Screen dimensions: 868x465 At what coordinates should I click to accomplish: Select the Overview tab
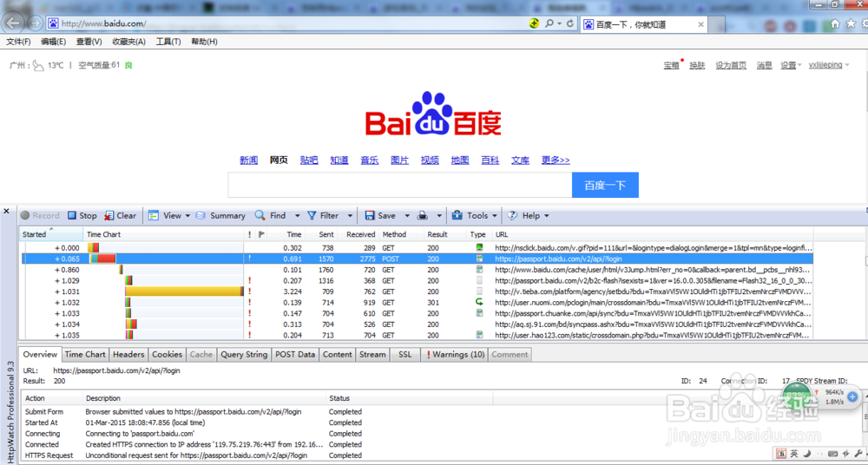[x=40, y=354]
